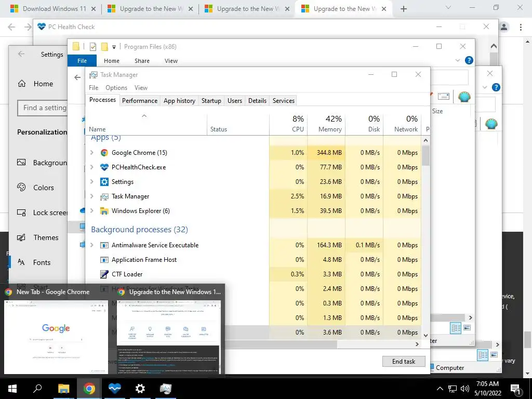Click the Windows Explorer folder icon in process list
The height and width of the screenshot is (399, 532).
[x=104, y=211]
